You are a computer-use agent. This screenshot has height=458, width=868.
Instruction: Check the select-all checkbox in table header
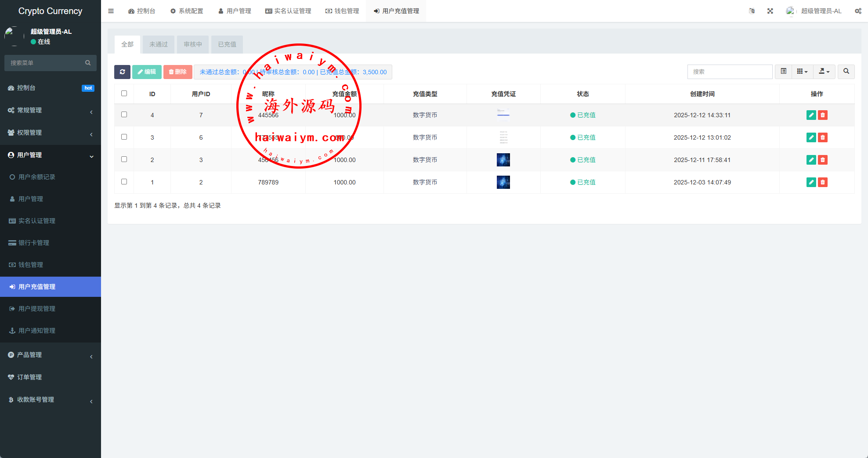click(x=124, y=94)
